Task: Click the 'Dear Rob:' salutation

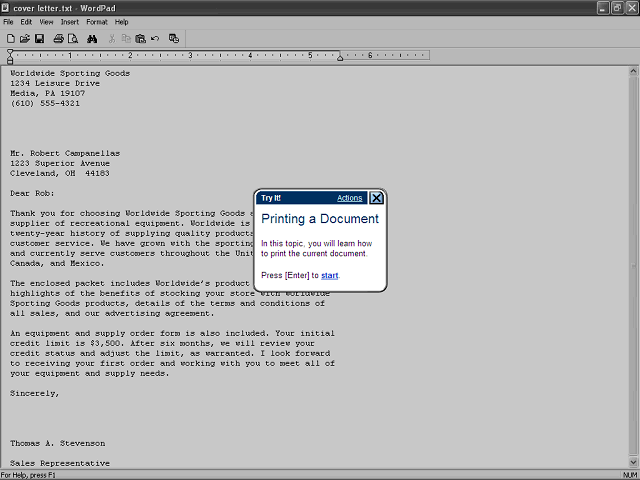Action: point(32,193)
